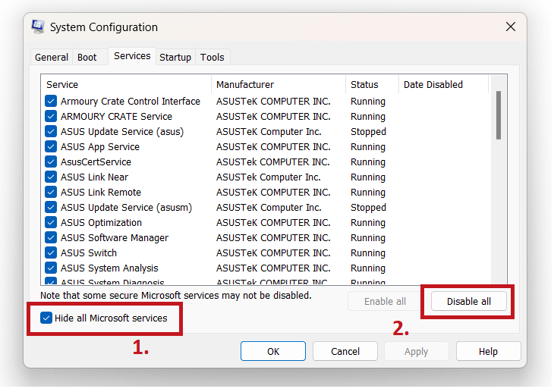Click the Cancel button

coord(346,353)
